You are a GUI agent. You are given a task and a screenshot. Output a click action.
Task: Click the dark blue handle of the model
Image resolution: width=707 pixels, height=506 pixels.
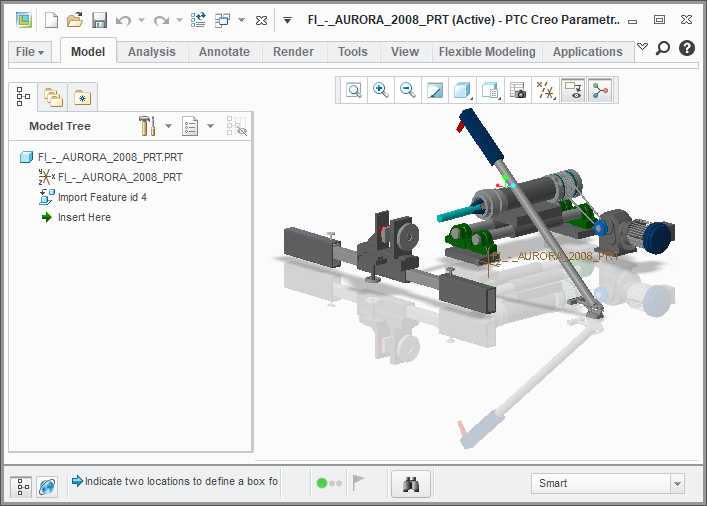click(481, 137)
